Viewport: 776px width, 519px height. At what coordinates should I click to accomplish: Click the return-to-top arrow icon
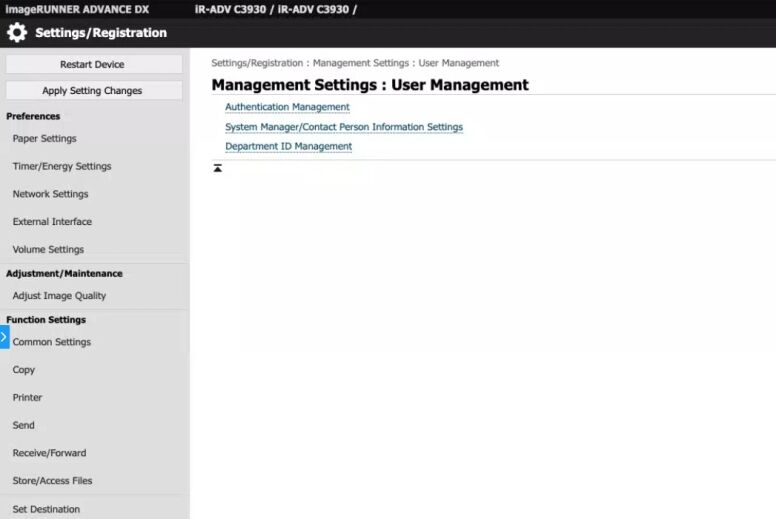click(218, 169)
